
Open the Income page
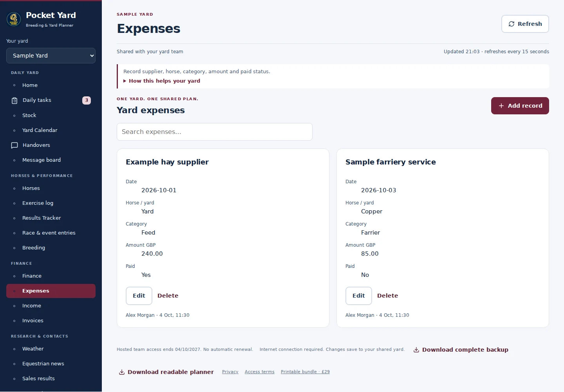[x=51, y=306]
